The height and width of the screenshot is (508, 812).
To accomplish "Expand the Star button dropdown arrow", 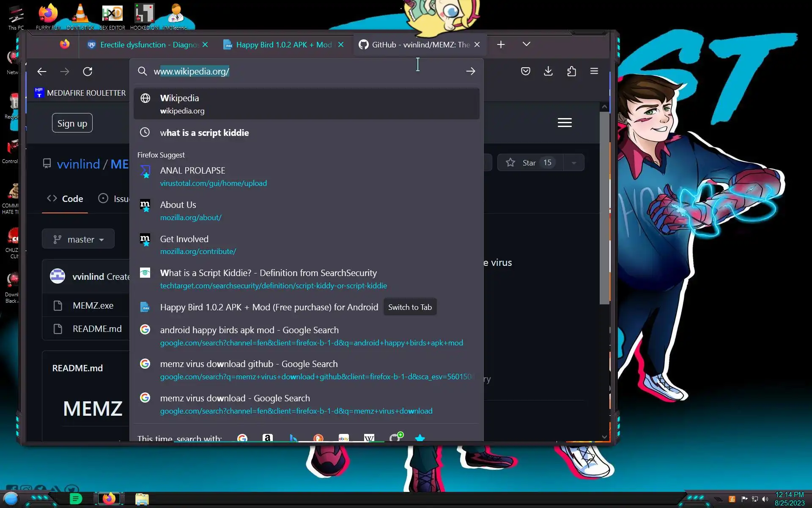I will pyautogui.click(x=573, y=163).
